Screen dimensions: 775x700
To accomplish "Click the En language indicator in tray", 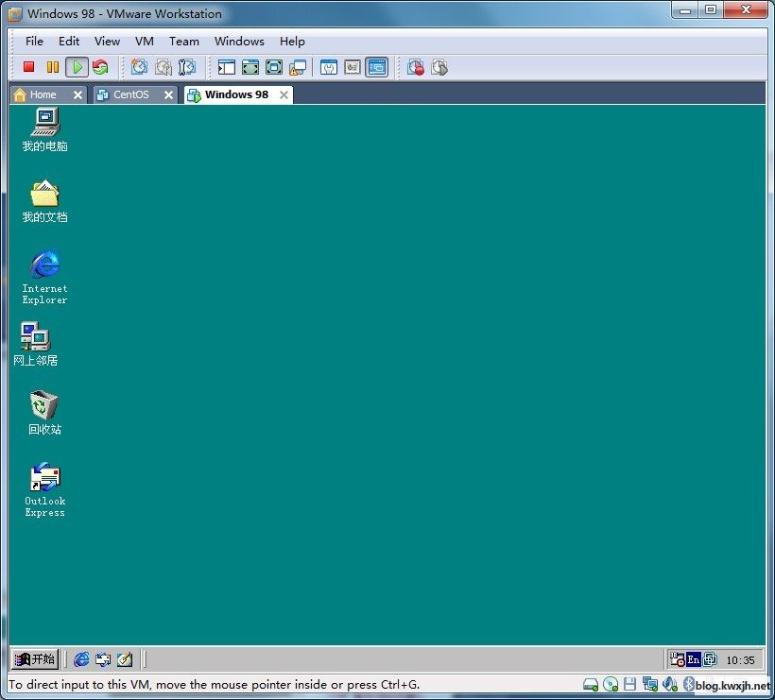I will tap(694, 659).
